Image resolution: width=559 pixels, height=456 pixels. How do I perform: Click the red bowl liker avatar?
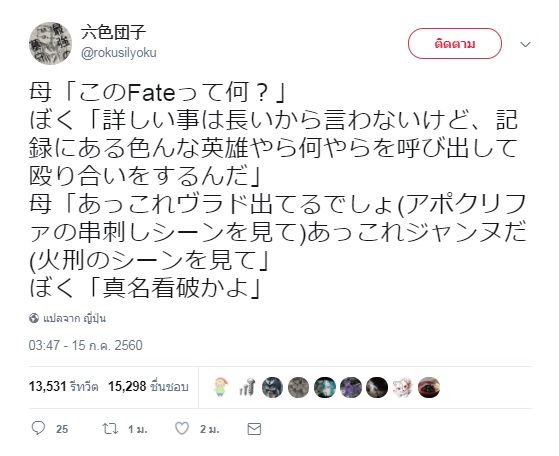429,387
